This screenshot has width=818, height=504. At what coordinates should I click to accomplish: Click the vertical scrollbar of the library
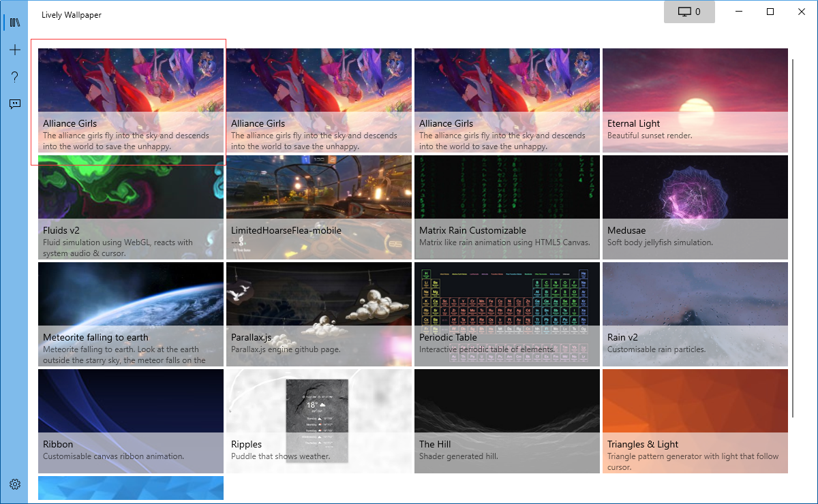(793, 238)
